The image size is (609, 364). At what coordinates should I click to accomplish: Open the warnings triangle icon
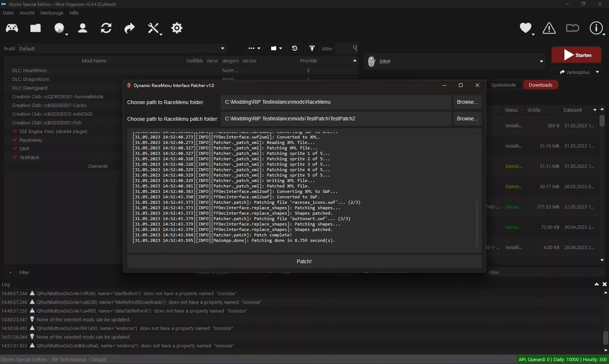(549, 28)
